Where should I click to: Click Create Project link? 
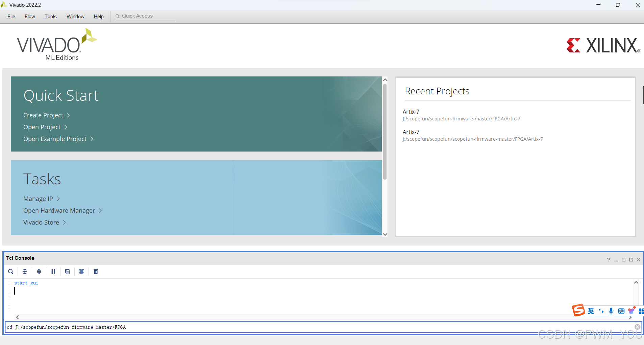point(47,115)
